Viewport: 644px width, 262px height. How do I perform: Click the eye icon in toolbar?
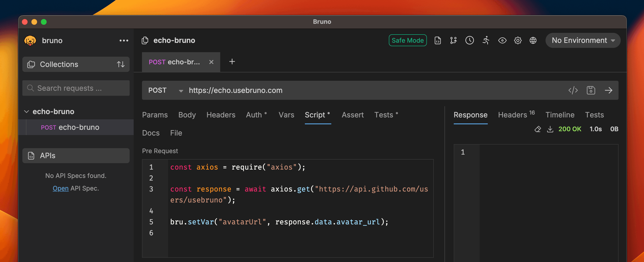pos(502,40)
